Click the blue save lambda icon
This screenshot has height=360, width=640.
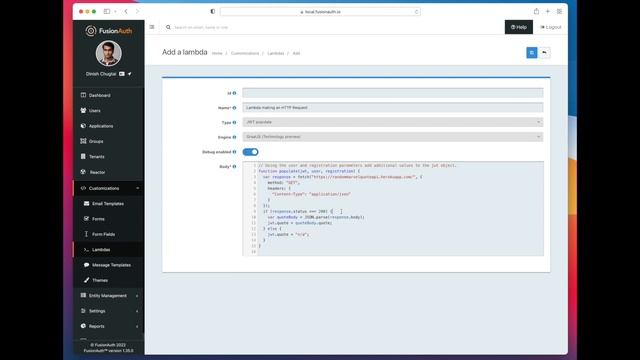click(531, 53)
